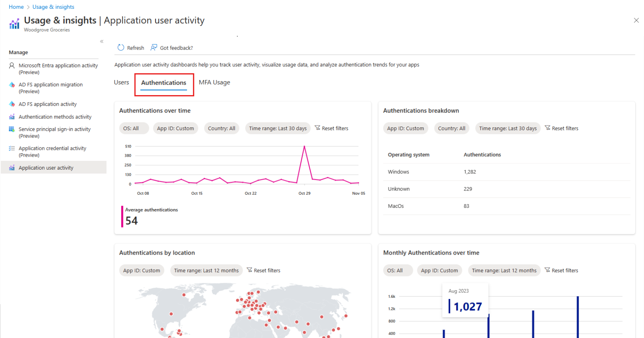Open Usage & insights from the breadcrumb
644x338 pixels.
tap(53, 7)
